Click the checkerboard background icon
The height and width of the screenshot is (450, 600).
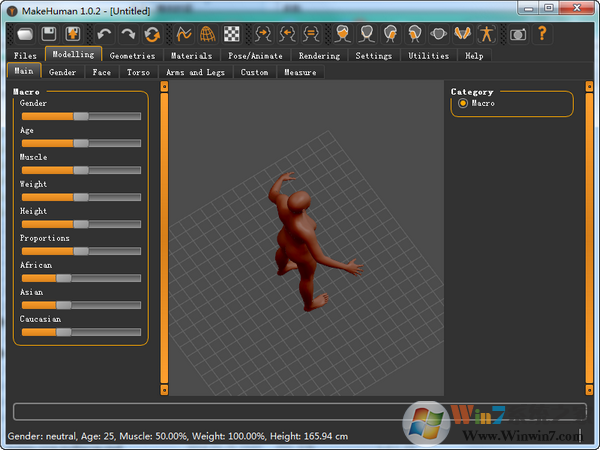point(231,33)
